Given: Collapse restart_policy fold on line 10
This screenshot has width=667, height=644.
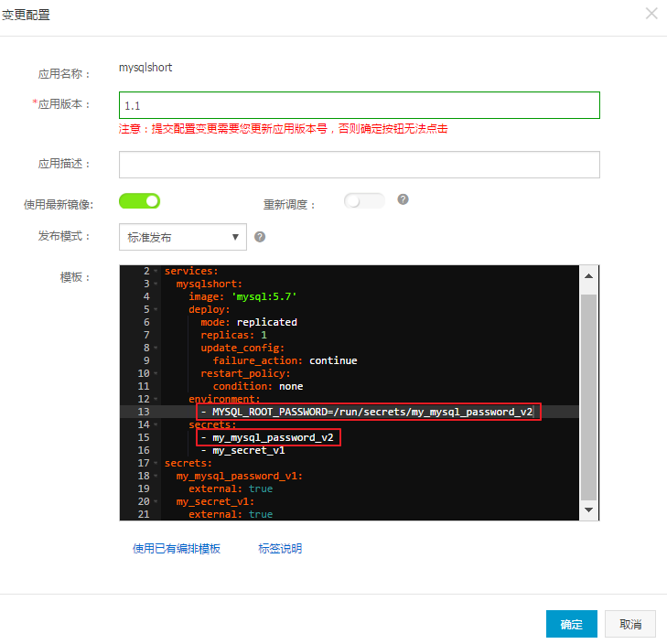Looking at the screenshot, I should 156,373.
